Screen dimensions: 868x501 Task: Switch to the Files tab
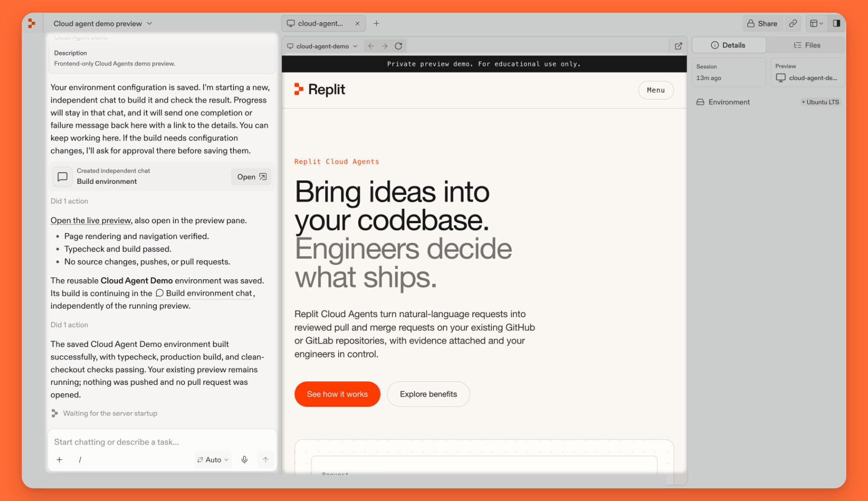[807, 45]
